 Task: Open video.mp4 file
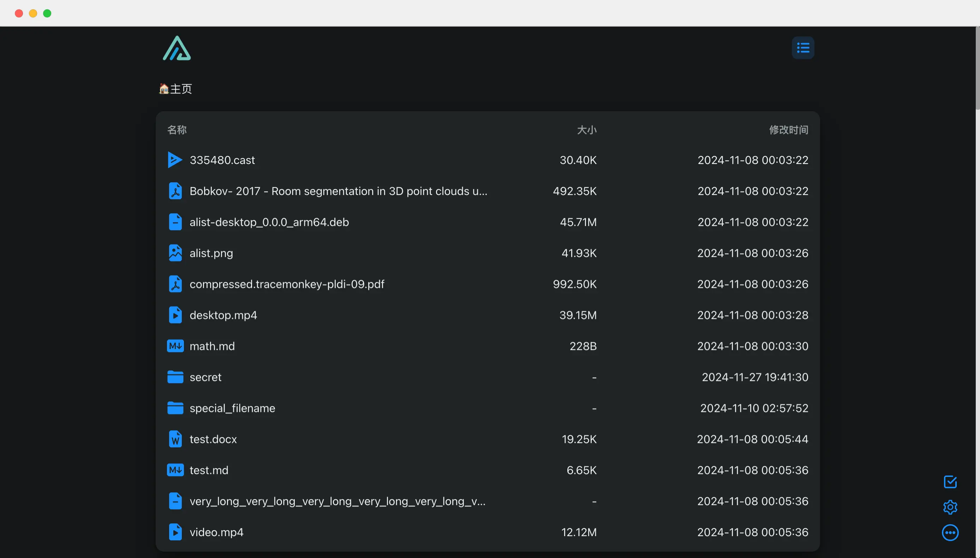tap(216, 532)
